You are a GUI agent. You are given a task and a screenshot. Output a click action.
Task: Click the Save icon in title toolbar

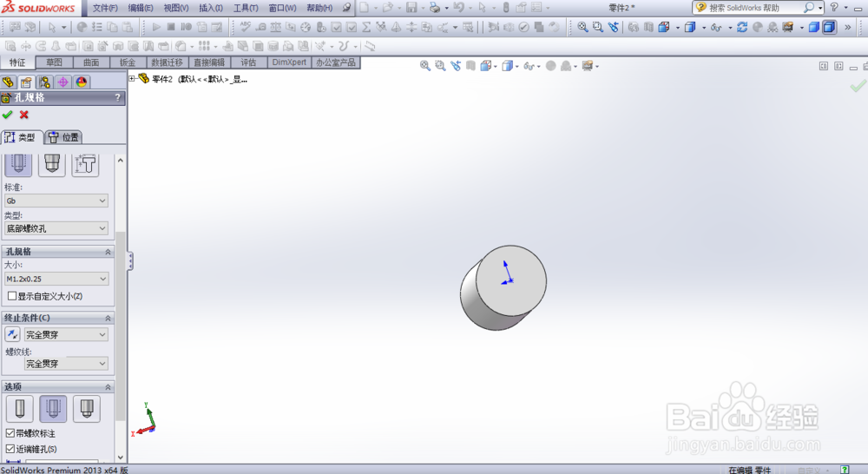click(411, 8)
